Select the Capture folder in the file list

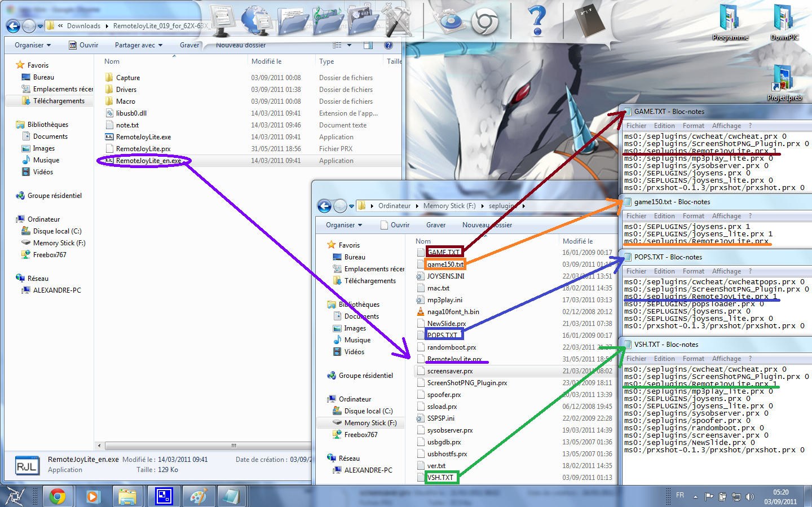coord(128,78)
